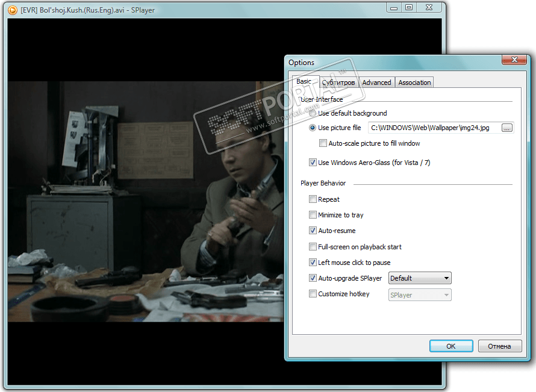The height and width of the screenshot is (392, 536).
Task: Click the SPlayer window title text
Action: click(x=87, y=10)
